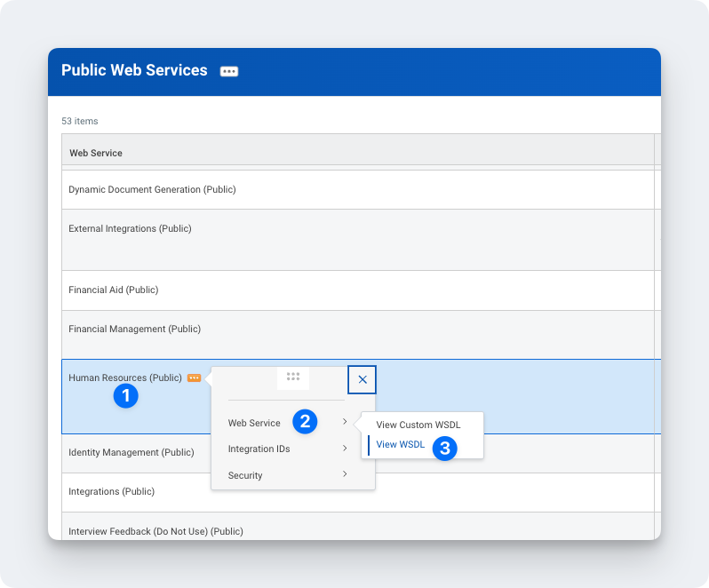
Task: Select the Human Resources (Public) row text
Action: point(125,378)
